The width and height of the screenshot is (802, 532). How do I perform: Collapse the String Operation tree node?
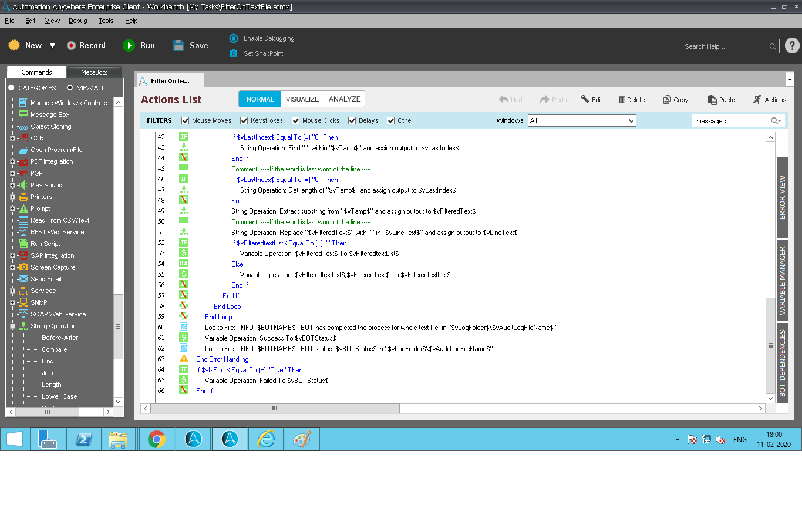[12, 326]
